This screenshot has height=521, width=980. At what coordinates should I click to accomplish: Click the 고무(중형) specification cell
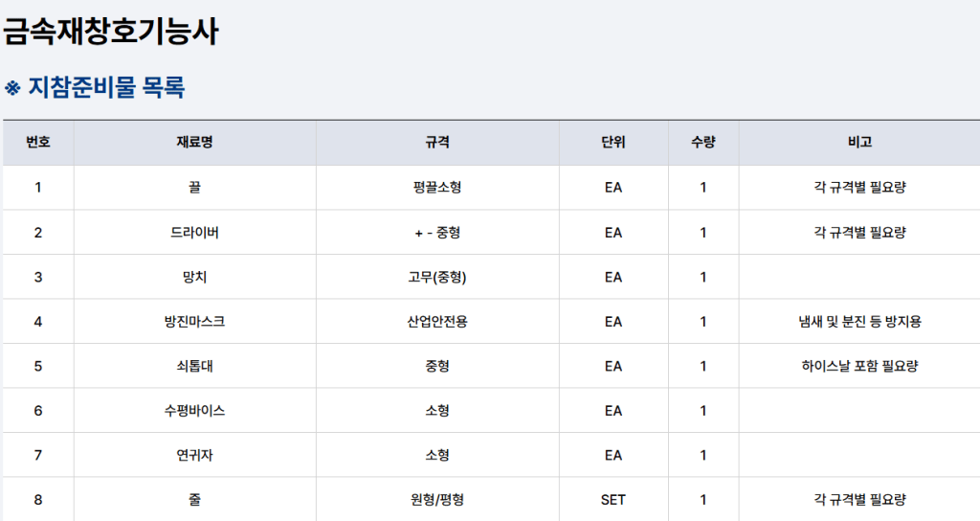coord(437,277)
